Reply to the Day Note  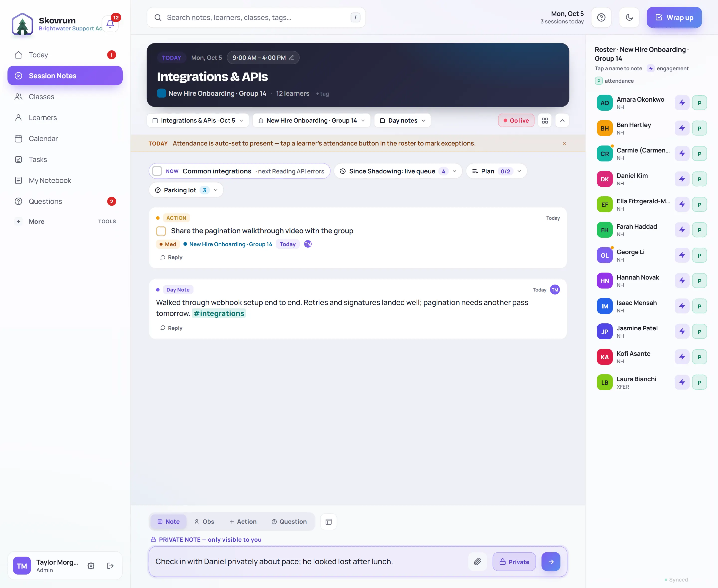[x=171, y=328]
